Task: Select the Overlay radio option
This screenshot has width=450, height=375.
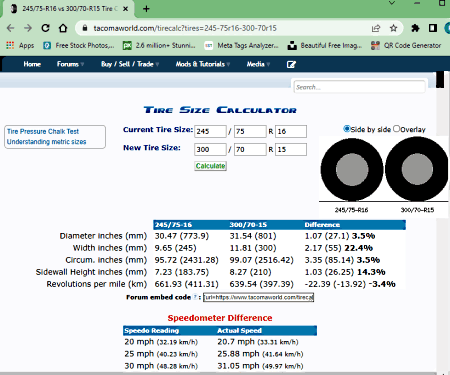Action: coord(396,129)
